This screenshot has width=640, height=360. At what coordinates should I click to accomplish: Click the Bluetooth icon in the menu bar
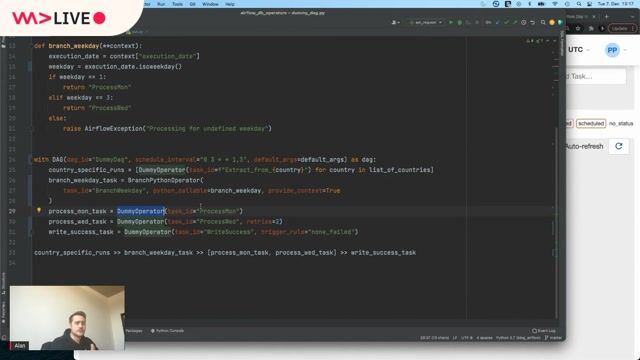coord(530,4)
